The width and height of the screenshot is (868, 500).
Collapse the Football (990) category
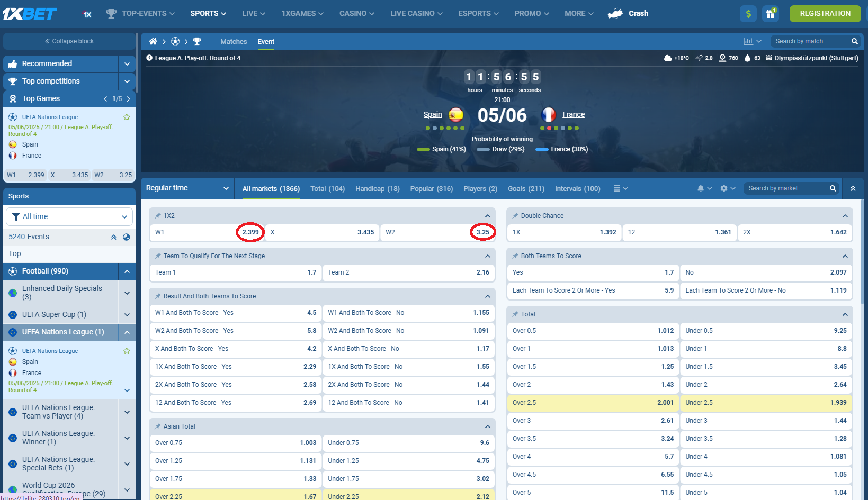127,271
